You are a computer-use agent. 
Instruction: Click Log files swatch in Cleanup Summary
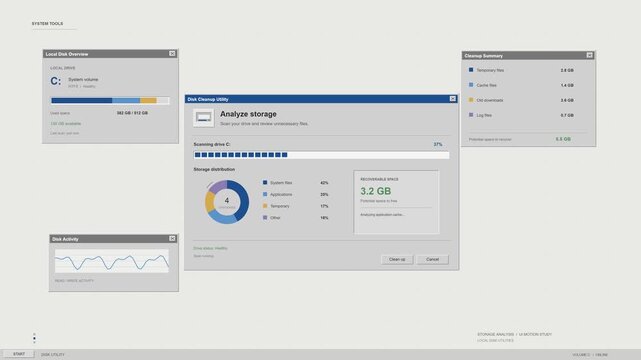(x=471, y=115)
